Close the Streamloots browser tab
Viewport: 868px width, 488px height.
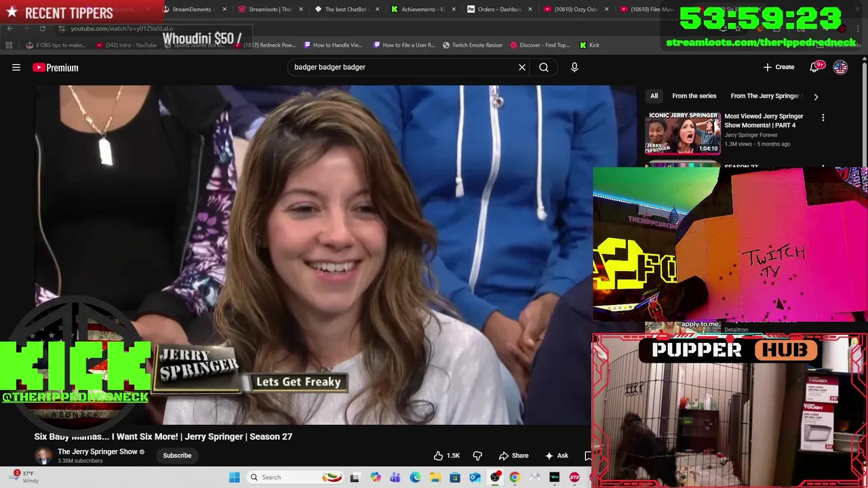tap(300, 9)
